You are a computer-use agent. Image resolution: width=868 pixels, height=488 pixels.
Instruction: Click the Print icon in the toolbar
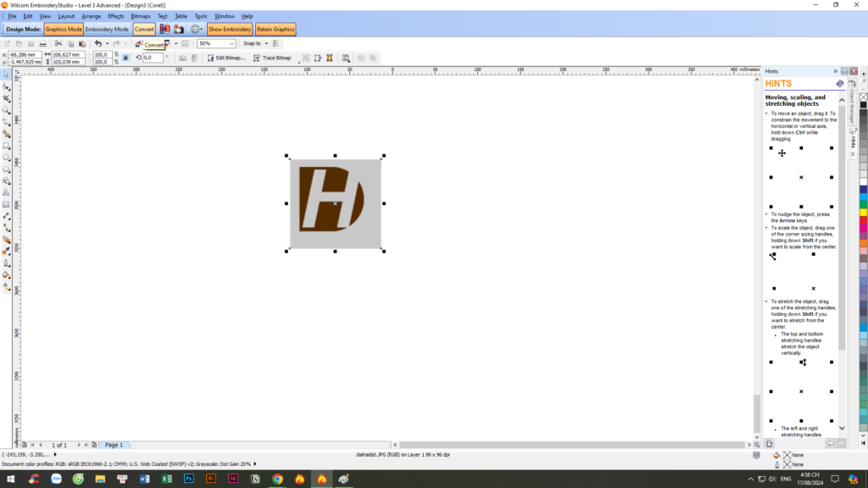tap(42, 44)
